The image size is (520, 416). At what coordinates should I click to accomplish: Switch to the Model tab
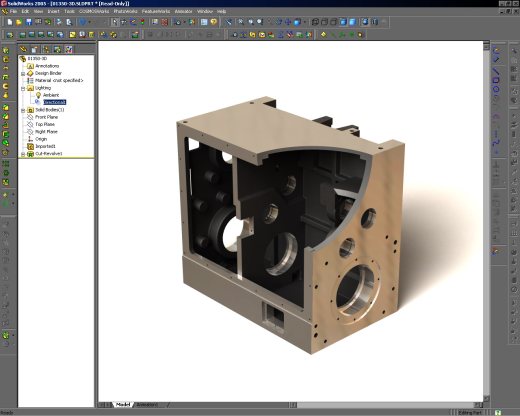pyautogui.click(x=123, y=405)
